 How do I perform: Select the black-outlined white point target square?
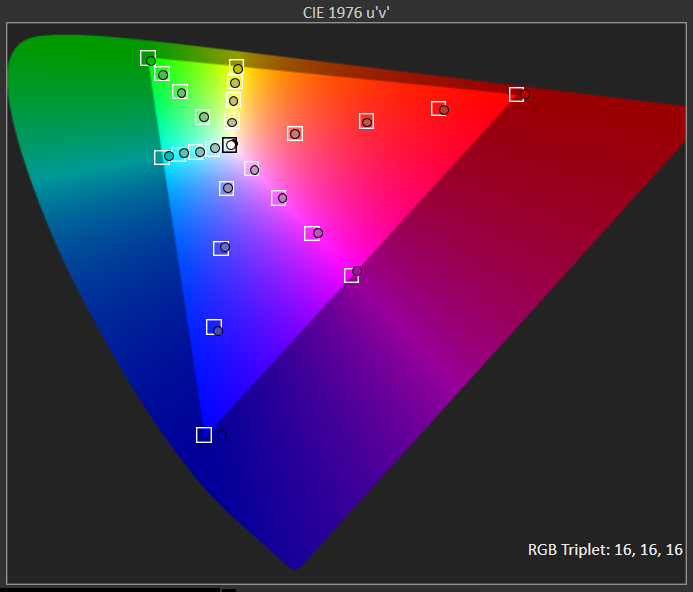(x=229, y=145)
